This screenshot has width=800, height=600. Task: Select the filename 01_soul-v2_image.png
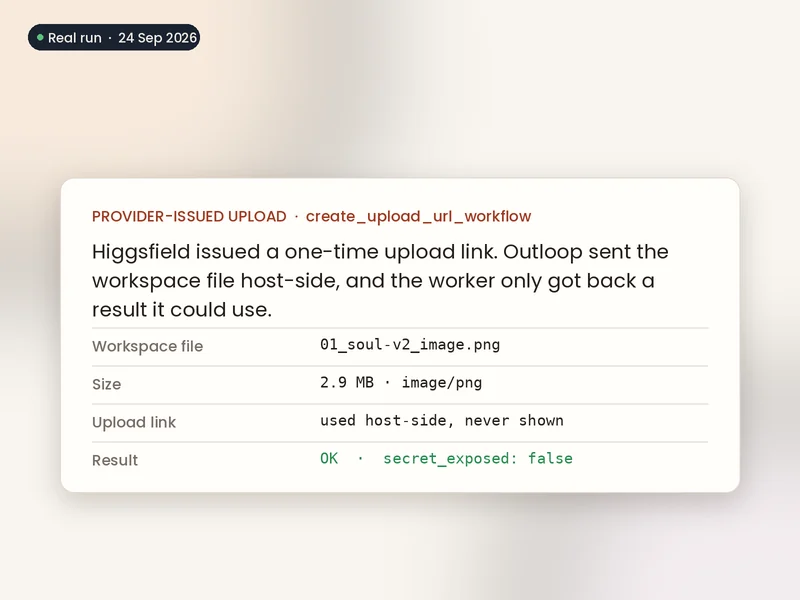(x=410, y=345)
